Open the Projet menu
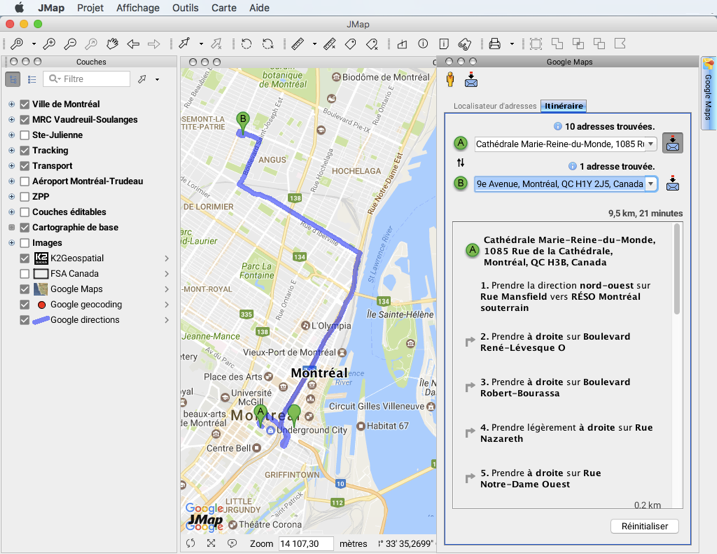This screenshot has width=717, height=554. [x=90, y=8]
